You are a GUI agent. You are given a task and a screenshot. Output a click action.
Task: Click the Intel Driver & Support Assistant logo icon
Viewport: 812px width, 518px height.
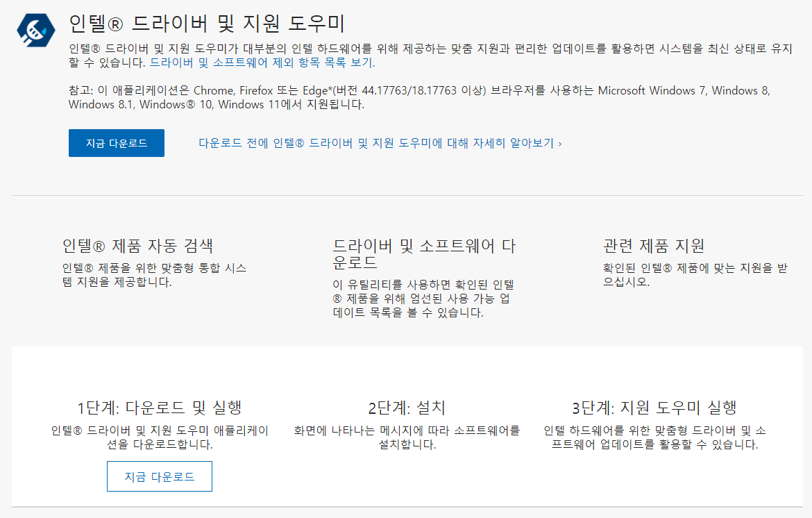35,30
